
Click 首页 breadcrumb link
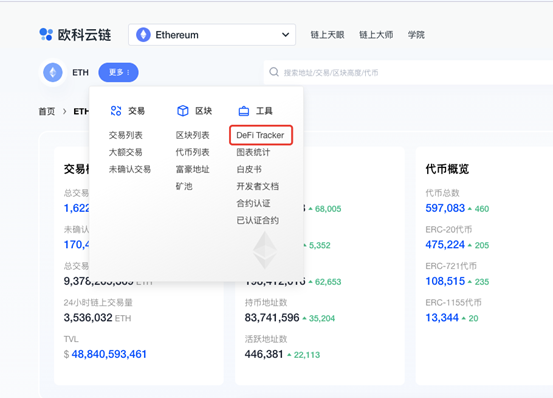[47, 111]
